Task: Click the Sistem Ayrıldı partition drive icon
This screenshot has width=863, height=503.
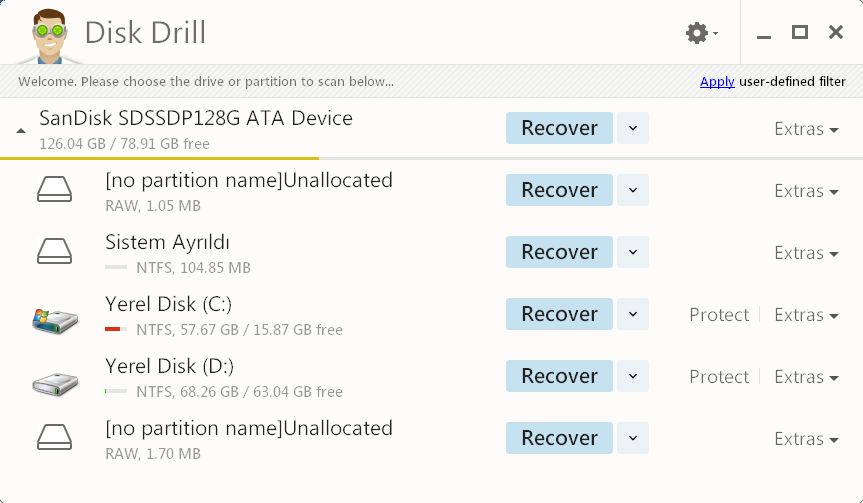Action: 54,251
